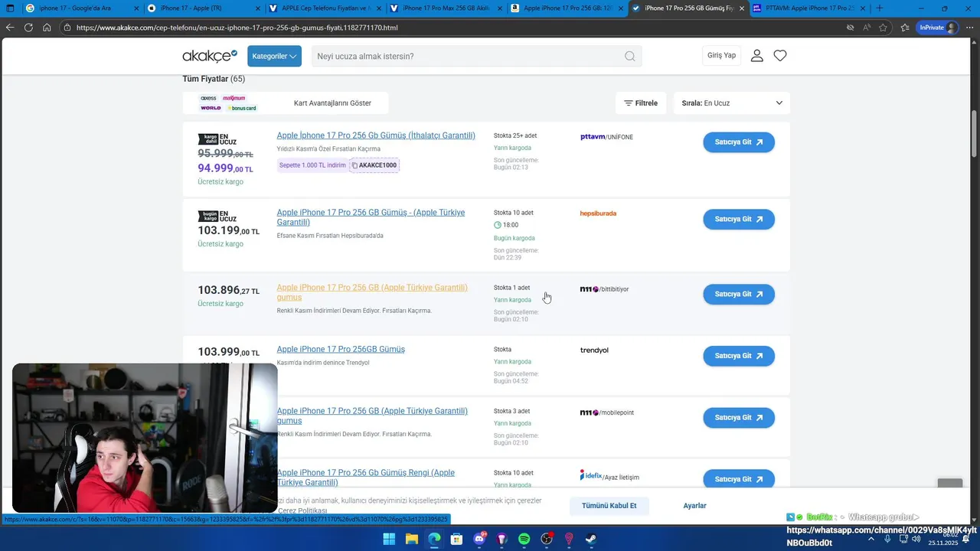The width and height of the screenshot is (980, 551).
Task: Open 'Apple İphone 17 Pro 256 Gb Gümüş (İthalatçı Garantili)' link
Action: coord(376,135)
